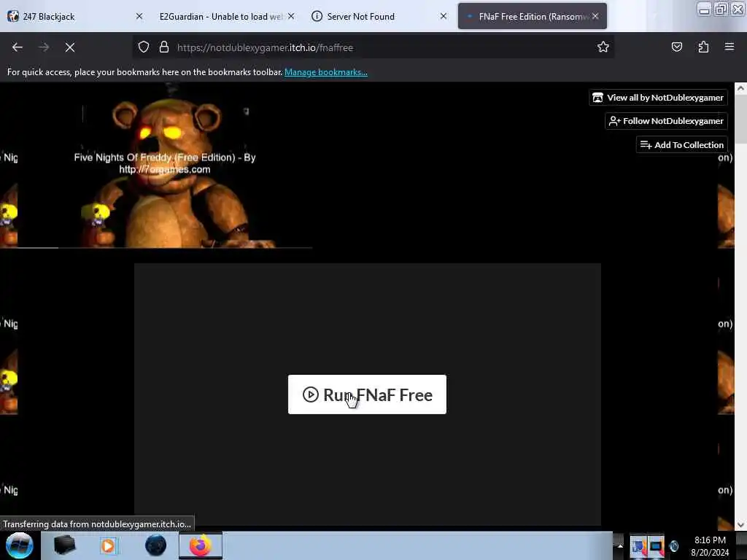Close the Server Not Found tab
The width and height of the screenshot is (747, 560).
[443, 16]
